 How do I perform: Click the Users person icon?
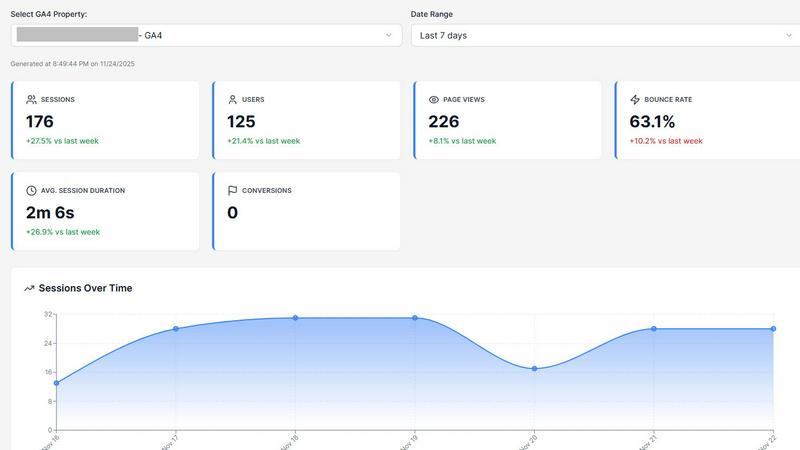click(233, 100)
